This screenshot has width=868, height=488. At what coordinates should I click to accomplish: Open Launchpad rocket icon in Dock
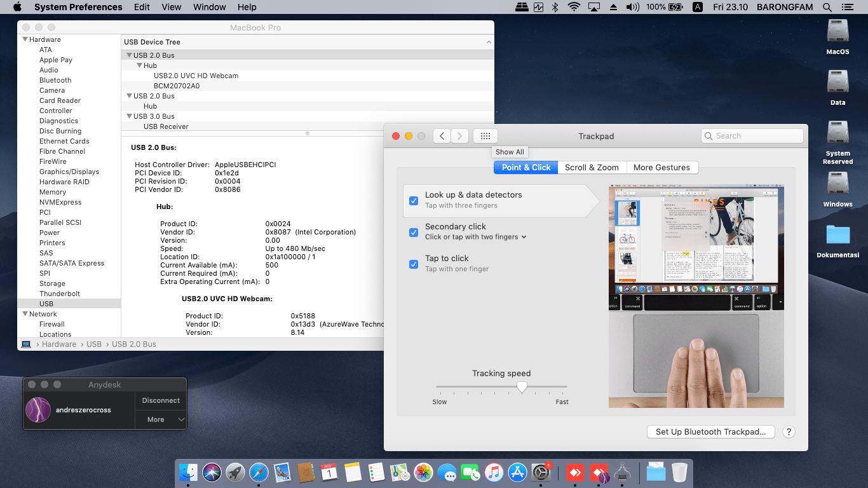point(235,472)
